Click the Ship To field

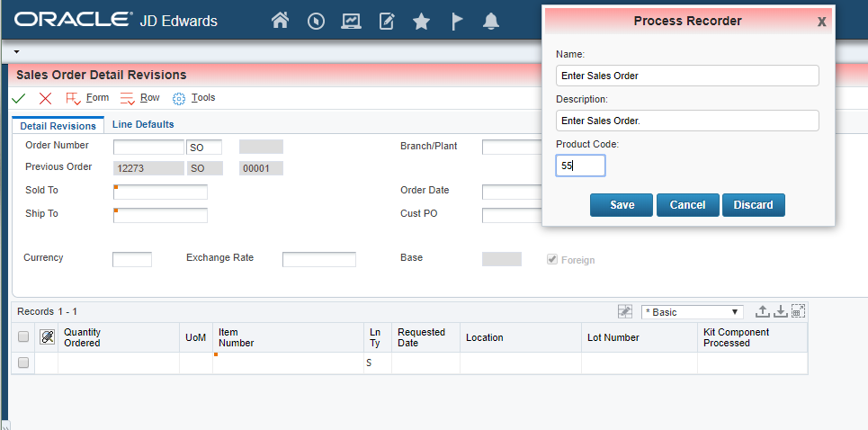coord(160,215)
